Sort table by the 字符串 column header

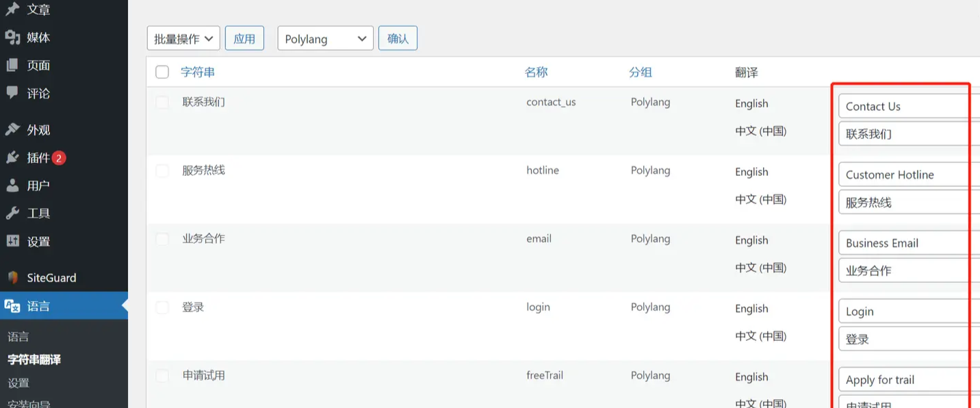pyautogui.click(x=198, y=72)
